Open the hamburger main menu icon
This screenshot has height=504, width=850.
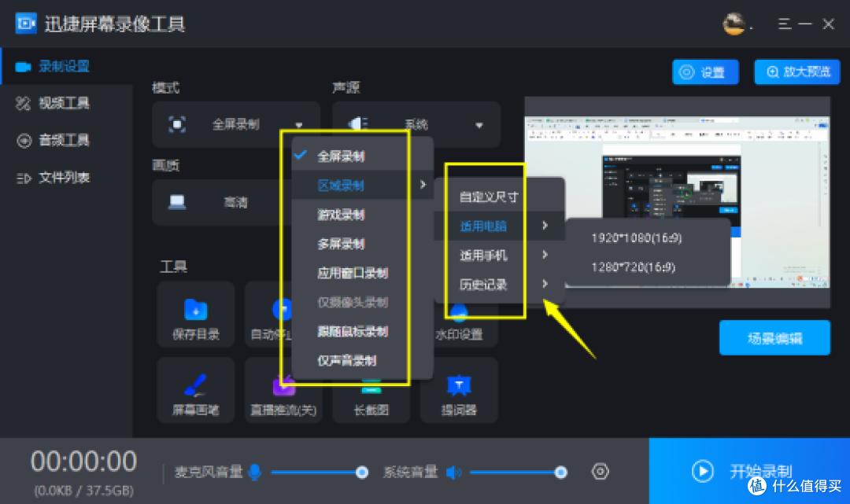784,24
